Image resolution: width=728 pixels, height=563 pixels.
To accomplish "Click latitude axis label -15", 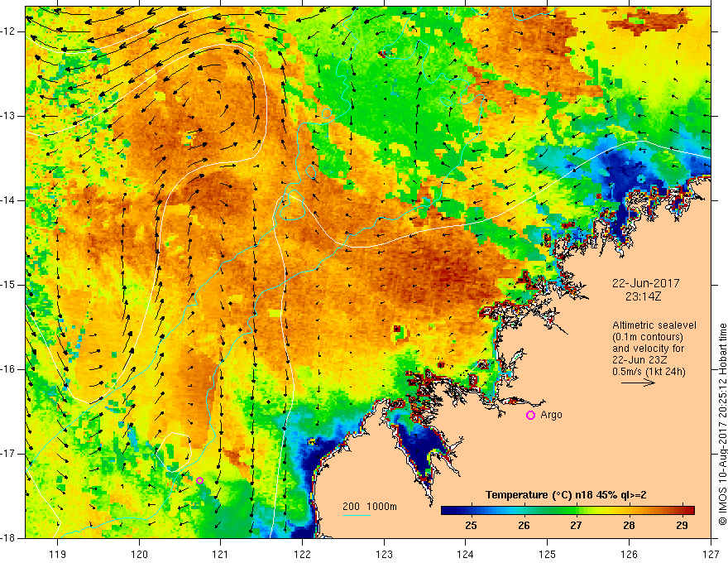I will pyautogui.click(x=9, y=285).
